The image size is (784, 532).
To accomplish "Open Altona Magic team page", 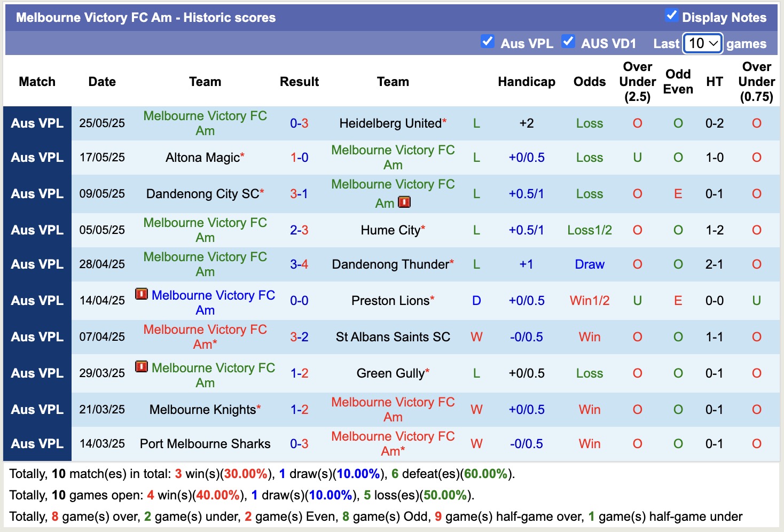I will pos(201,158).
